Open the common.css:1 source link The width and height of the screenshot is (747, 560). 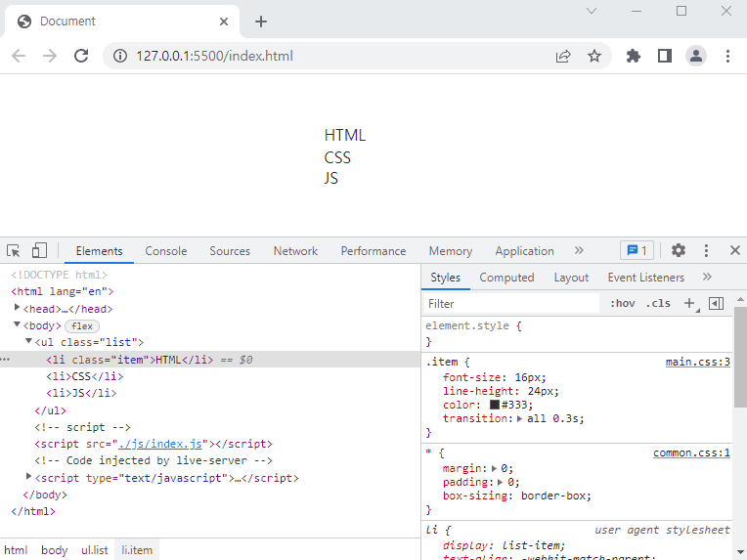pos(691,452)
